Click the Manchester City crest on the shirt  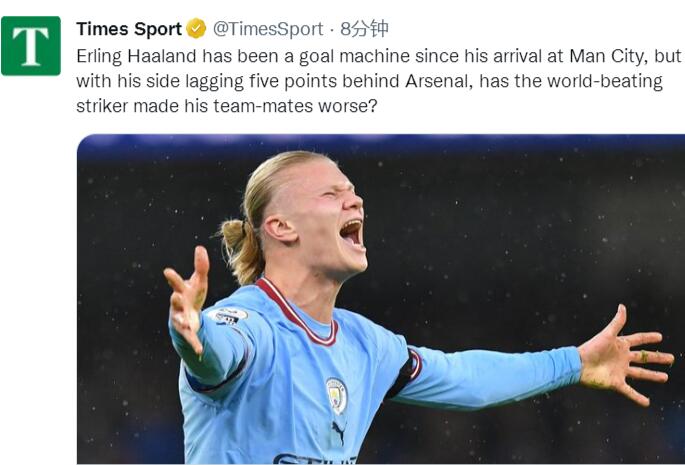point(336,396)
